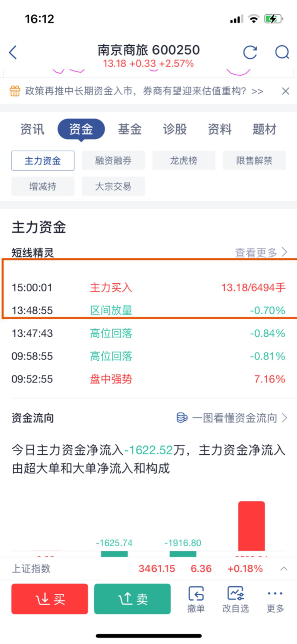Open the search magnifier icon
This screenshot has height=644, width=297.
(x=282, y=52)
